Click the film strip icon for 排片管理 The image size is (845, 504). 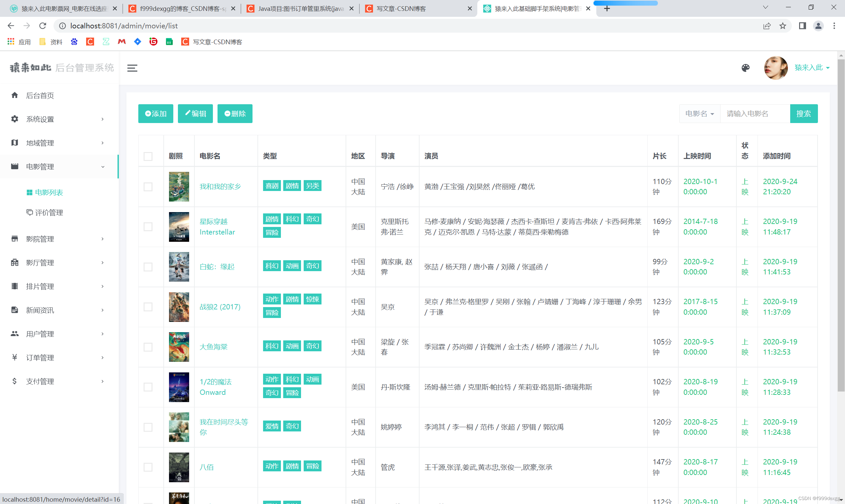(x=15, y=286)
